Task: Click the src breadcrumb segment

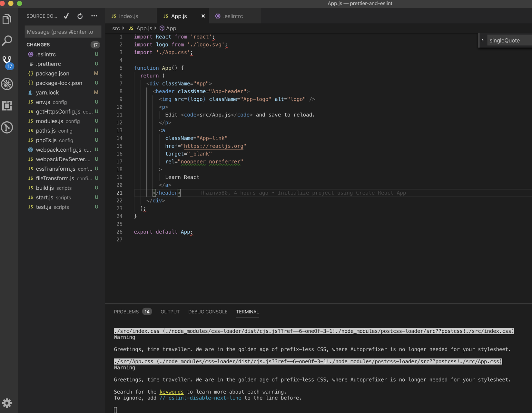Action: [116, 28]
